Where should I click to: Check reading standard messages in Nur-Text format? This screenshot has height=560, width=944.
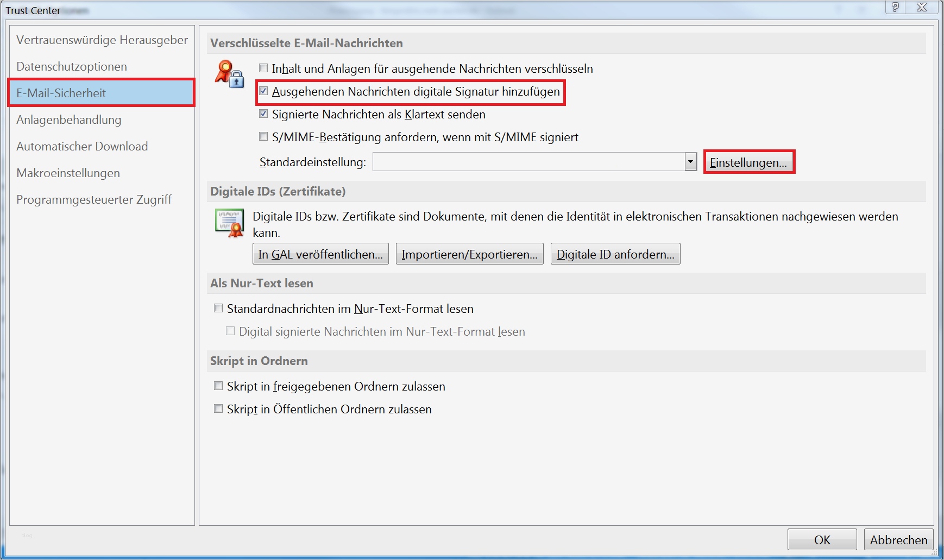click(x=218, y=307)
